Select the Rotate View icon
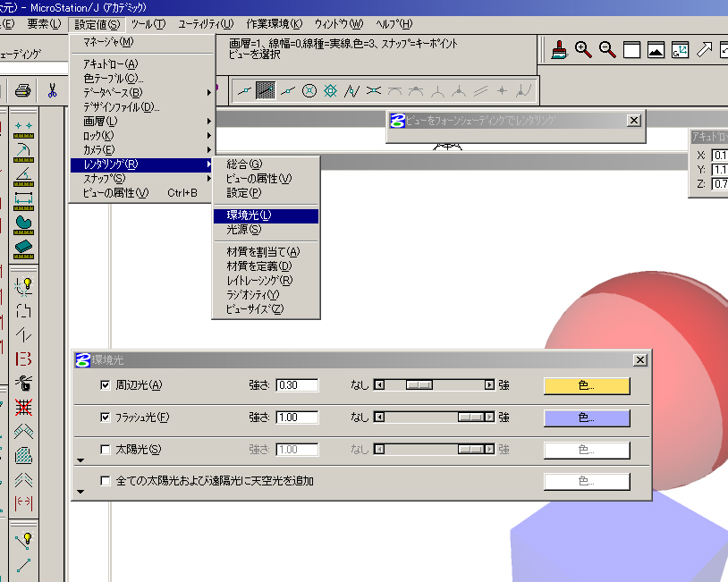The image size is (728, 582). click(x=680, y=50)
